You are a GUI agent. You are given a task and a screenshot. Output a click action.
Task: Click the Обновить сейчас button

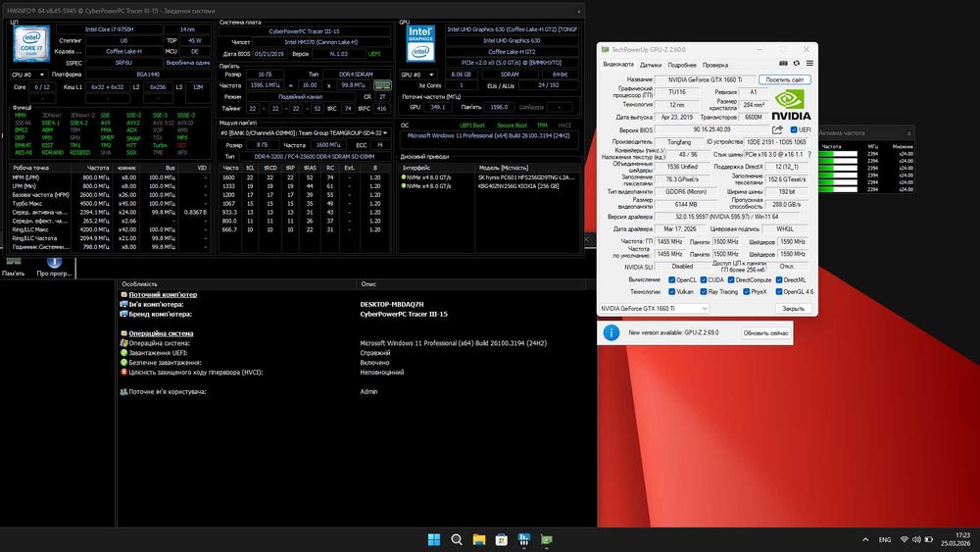(766, 333)
